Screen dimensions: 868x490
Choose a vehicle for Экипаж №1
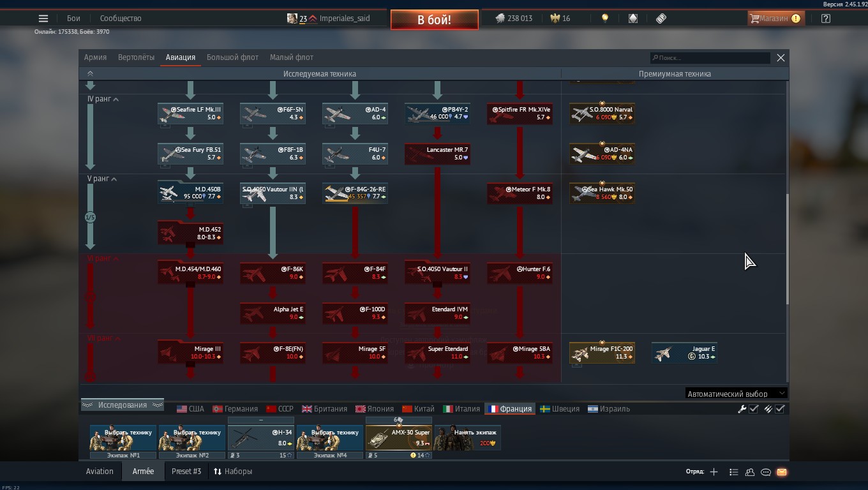coord(123,438)
